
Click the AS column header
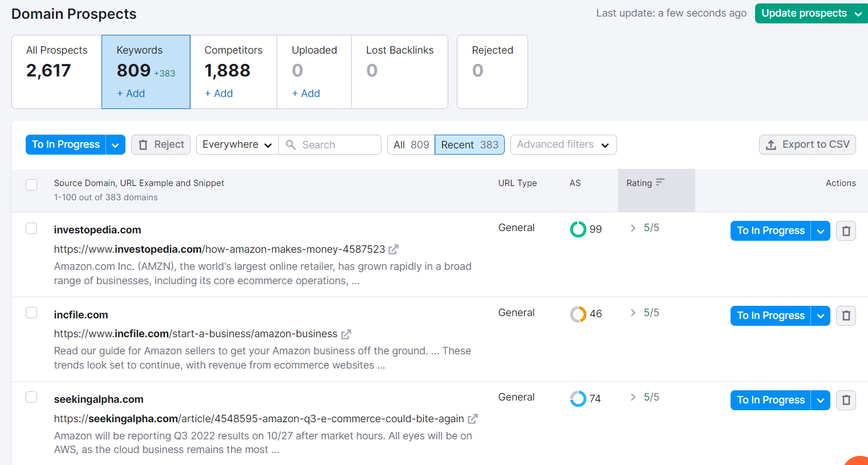coord(575,183)
